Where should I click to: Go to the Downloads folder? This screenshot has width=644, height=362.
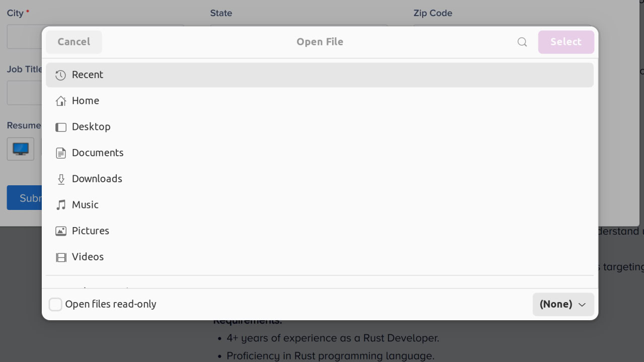(x=97, y=179)
